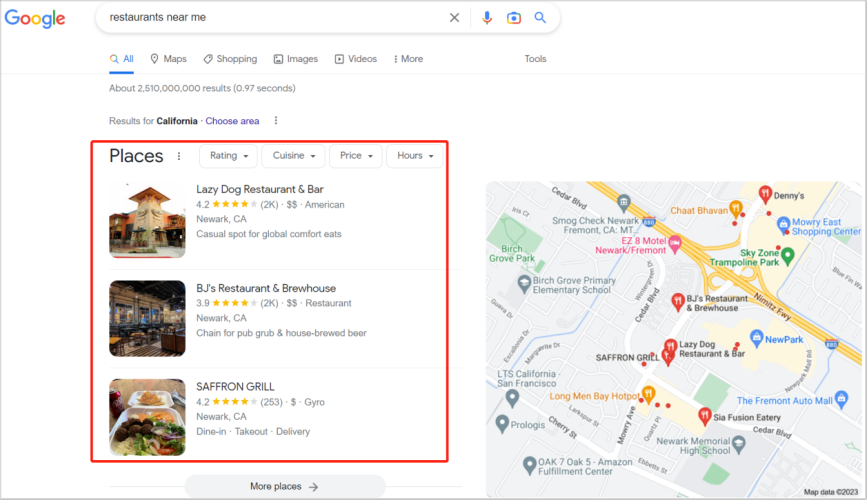The image size is (867, 500).
Task: Open options beside Choose area
Action: [x=276, y=121]
